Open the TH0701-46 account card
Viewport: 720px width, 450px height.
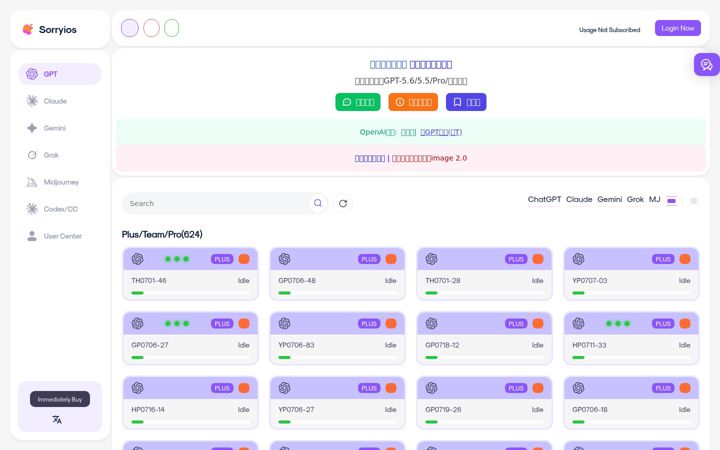click(191, 274)
